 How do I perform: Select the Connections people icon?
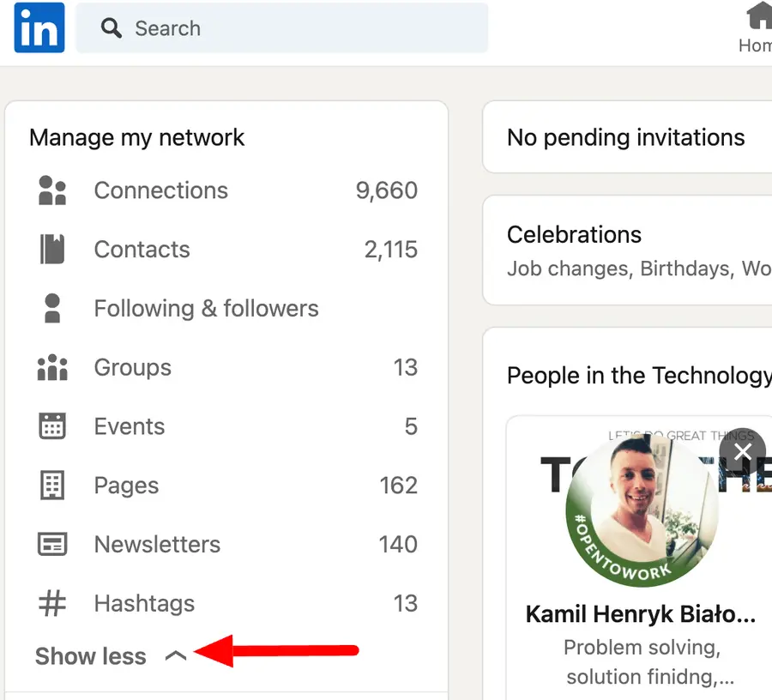(51, 190)
